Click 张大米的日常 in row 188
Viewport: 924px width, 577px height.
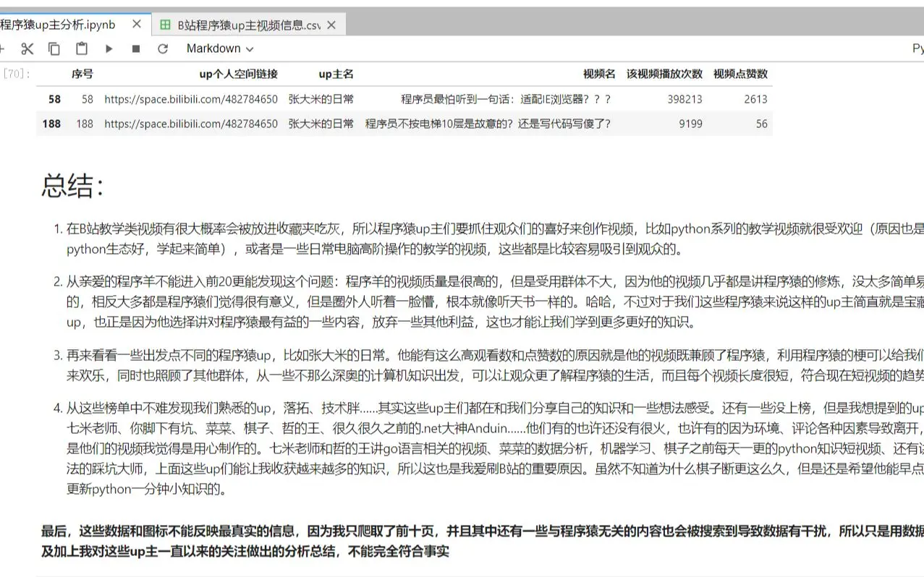click(321, 124)
